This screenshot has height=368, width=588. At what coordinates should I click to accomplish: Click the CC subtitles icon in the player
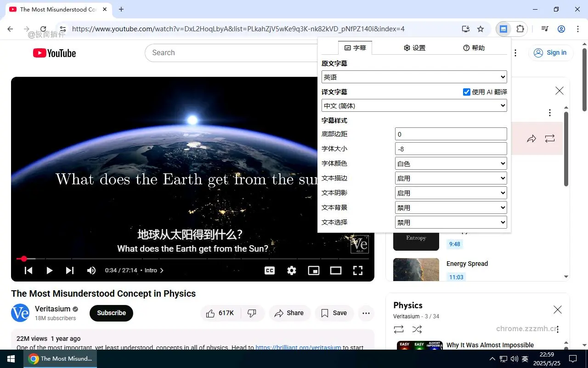[x=270, y=270]
